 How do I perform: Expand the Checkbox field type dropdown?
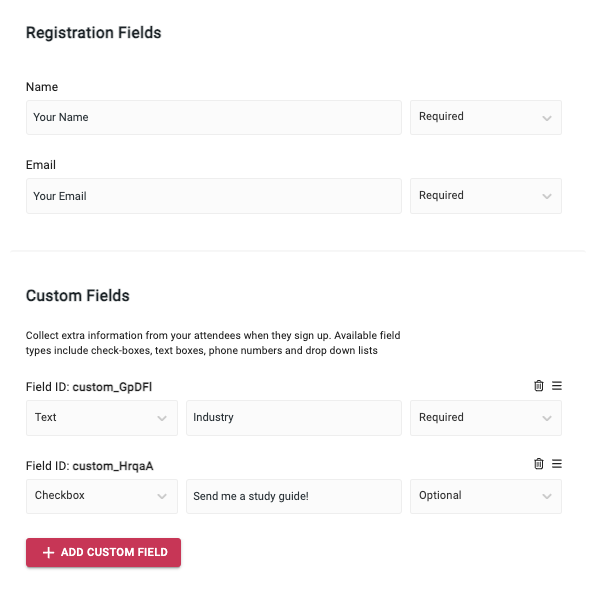[x=102, y=496]
